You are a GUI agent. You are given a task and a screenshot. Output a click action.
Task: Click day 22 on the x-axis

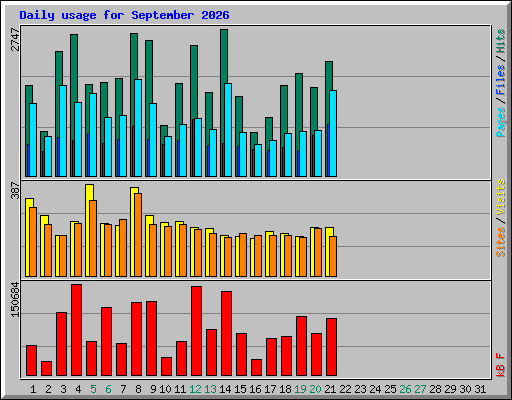point(345,389)
